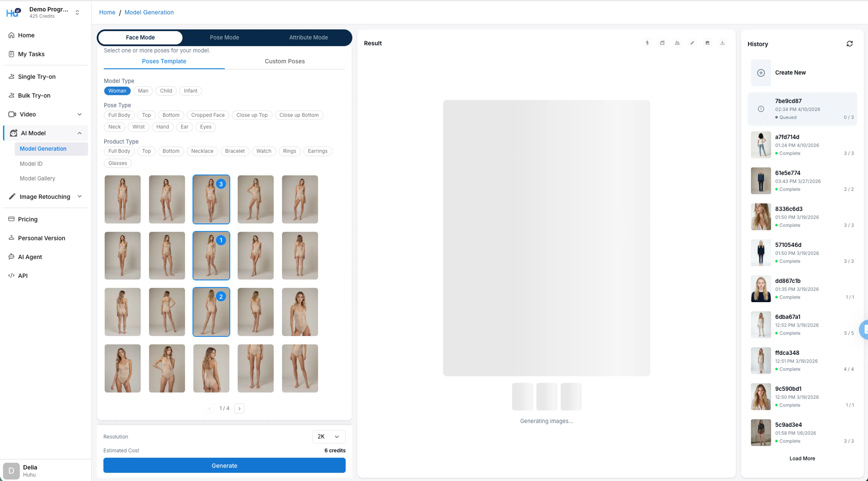
Task: Toggle Cropped Face pose type
Action: click(208, 115)
